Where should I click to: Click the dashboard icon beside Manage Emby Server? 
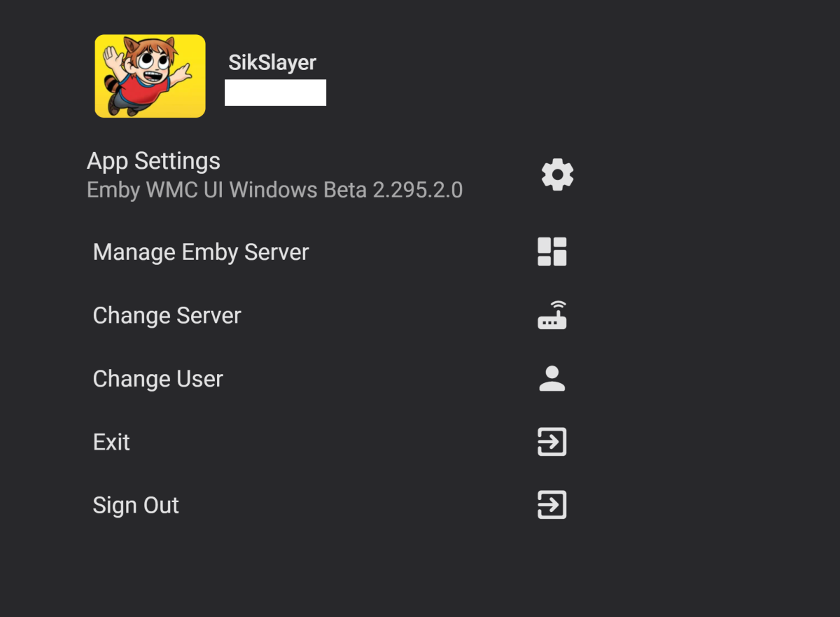[552, 252]
